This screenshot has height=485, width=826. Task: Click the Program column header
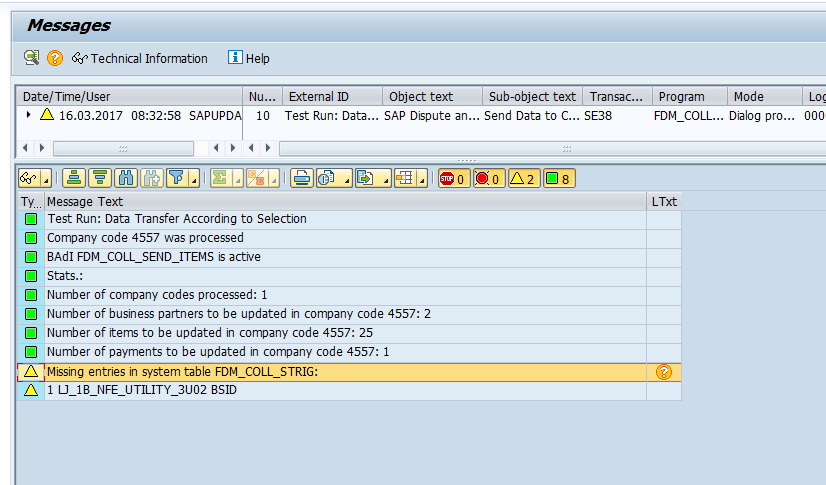[x=690, y=96]
